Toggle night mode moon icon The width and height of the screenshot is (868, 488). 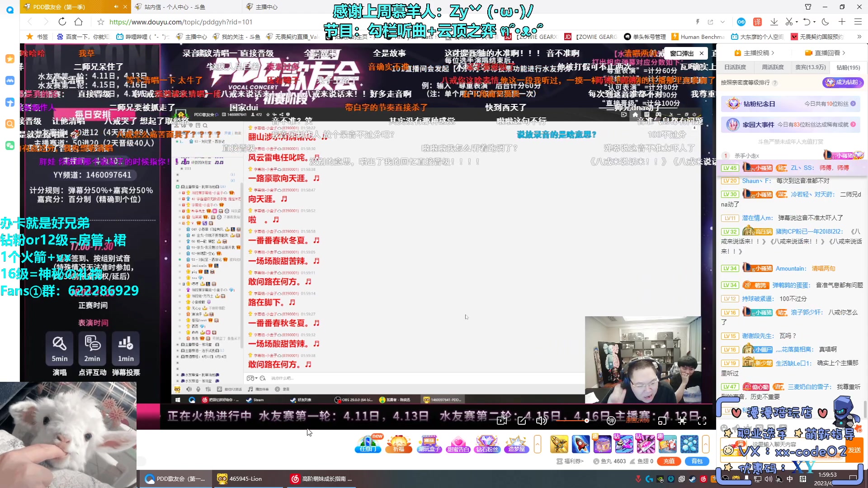pyautogui.click(x=826, y=22)
